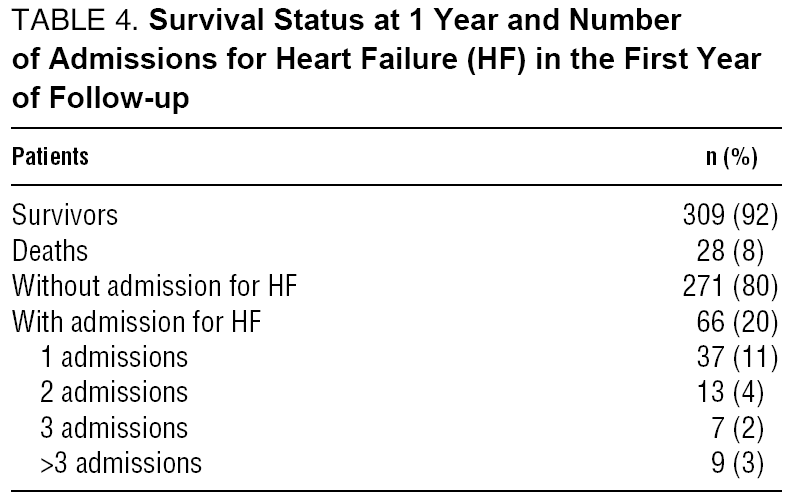Viewport: 796px width, 504px height.
Task: Select the '3 admissions' row label
Action: [x=114, y=428]
